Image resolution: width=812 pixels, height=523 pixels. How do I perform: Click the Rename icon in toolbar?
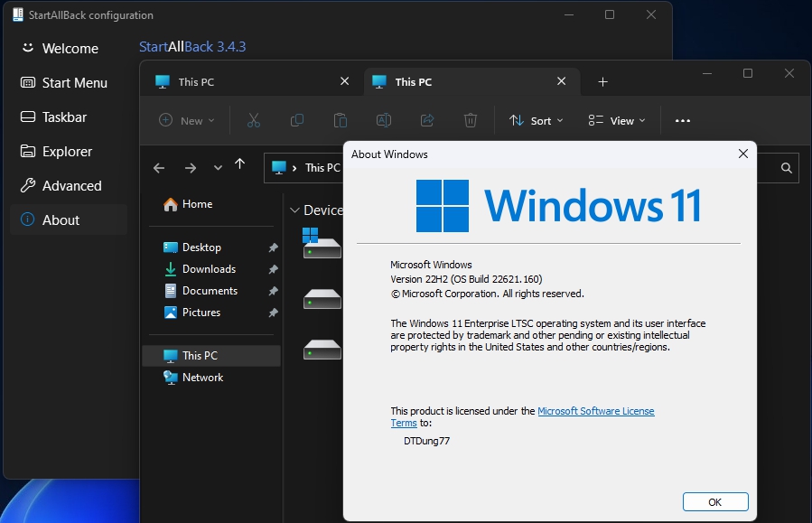[x=384, y=121]
